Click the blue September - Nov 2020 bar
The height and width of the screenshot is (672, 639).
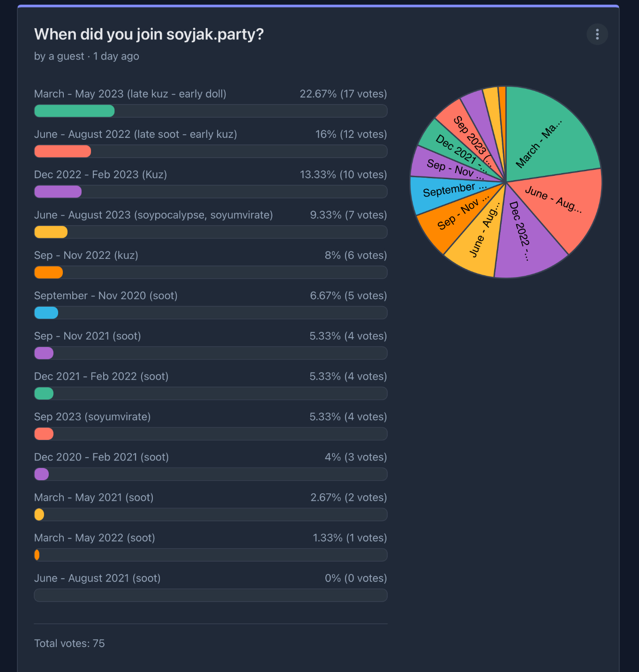coord(46,313)
